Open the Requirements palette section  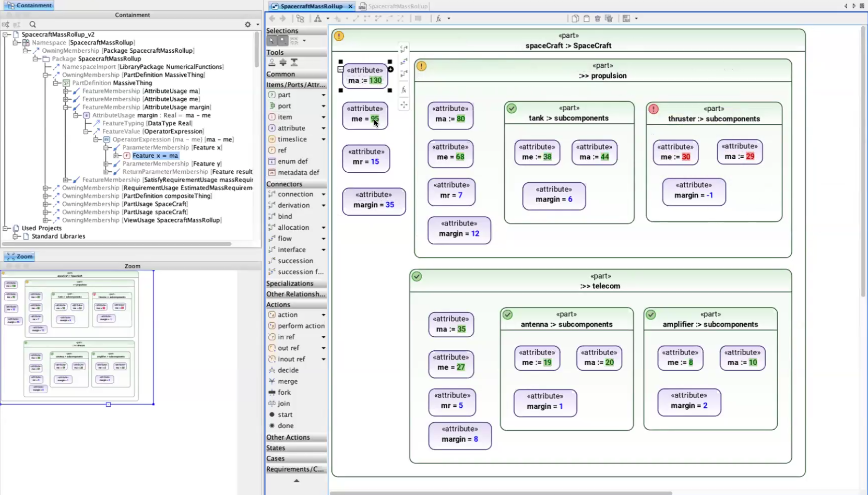pos(295,469)
